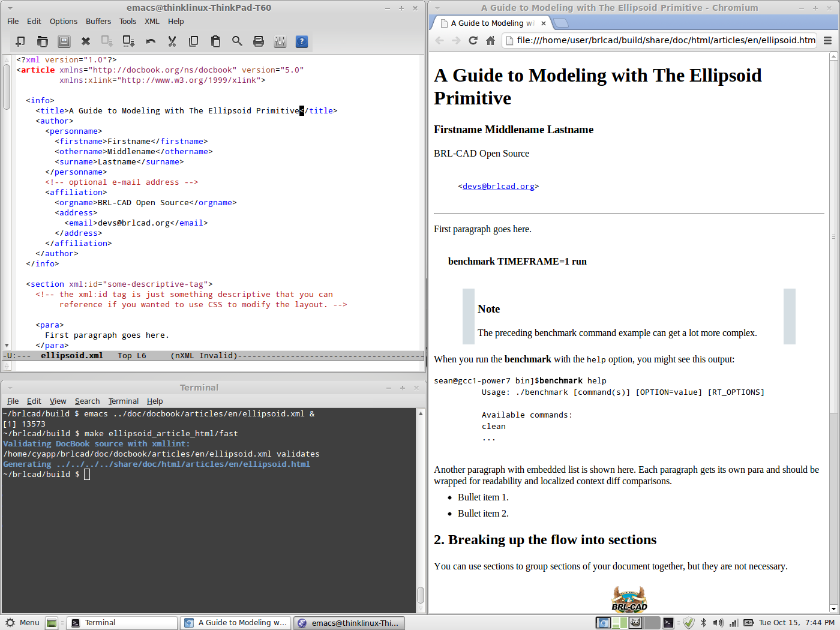Screen dimensions: 840x630
Task: Click the undo arrow in Emacs toolbar
Action: coord(151,41)
